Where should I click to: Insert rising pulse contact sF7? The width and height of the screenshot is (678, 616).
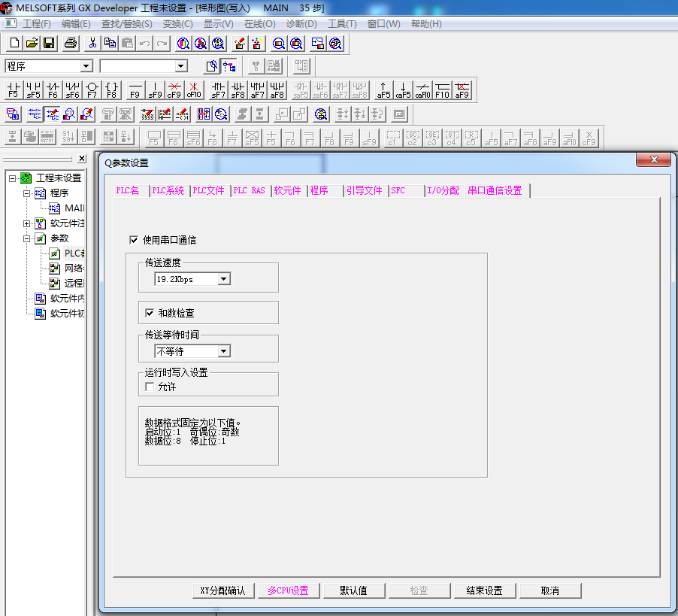[x=218, y=91]
